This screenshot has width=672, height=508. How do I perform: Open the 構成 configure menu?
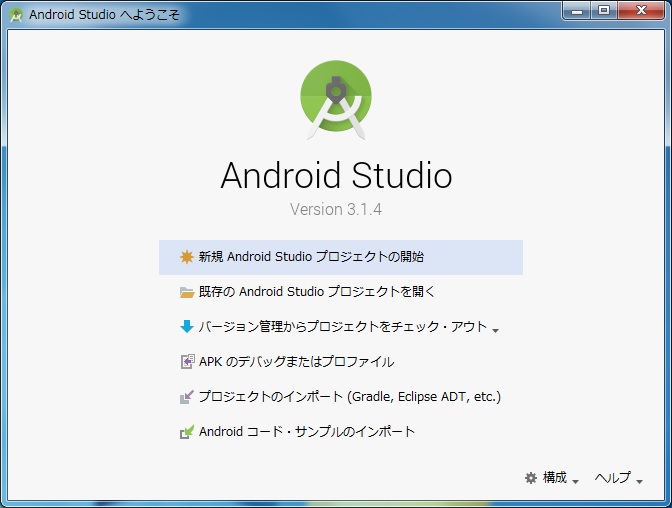tap(555, 478)
